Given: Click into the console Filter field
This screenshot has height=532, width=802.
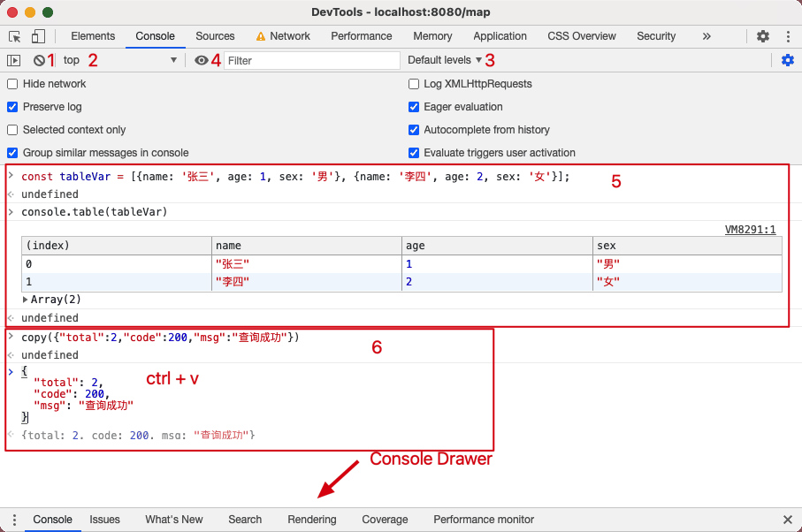Looking at the screenshot, I should click(x=311, y=60).
